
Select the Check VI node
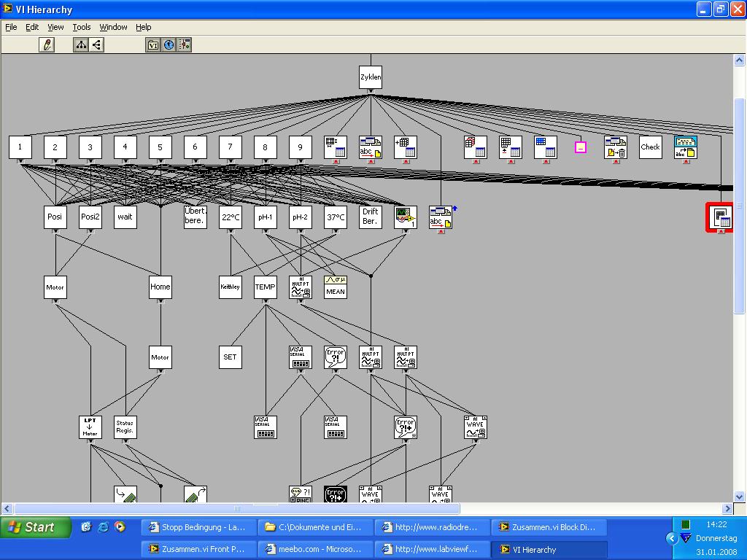pyautogui.click(x=650, y=147)
